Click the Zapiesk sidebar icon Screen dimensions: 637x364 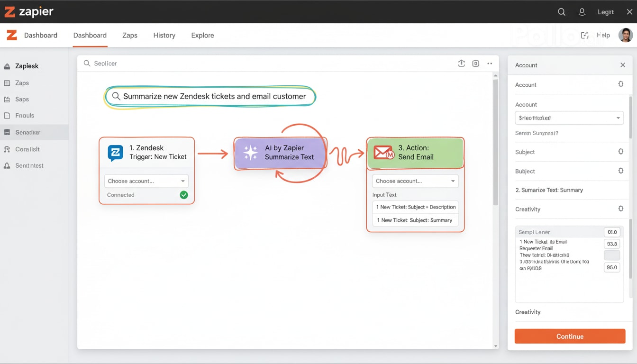coord(7,66)
